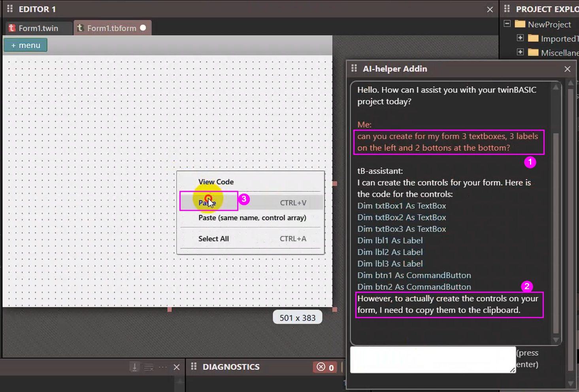Click the chat history scrollbar thumb
This screenshot has height=392, width=579.
pos(556,234)
